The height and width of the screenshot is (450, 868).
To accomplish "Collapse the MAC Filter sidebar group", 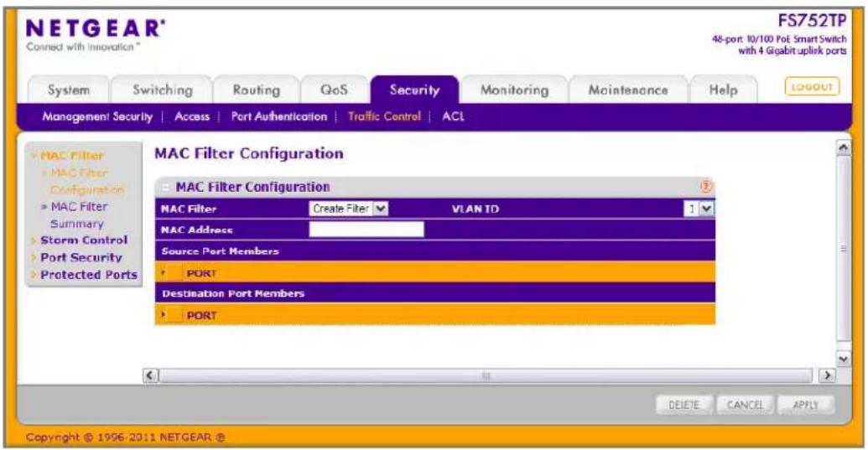I will [71, 155].
